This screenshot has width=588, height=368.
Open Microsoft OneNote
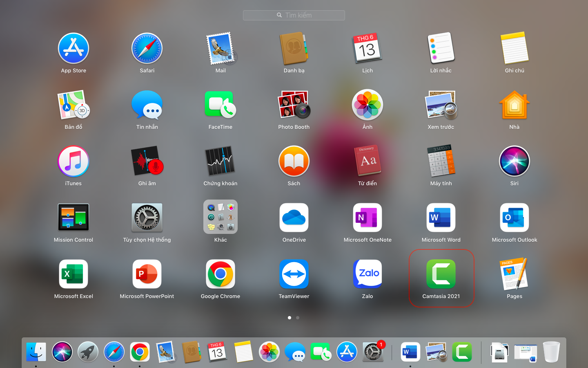(367, 218)
